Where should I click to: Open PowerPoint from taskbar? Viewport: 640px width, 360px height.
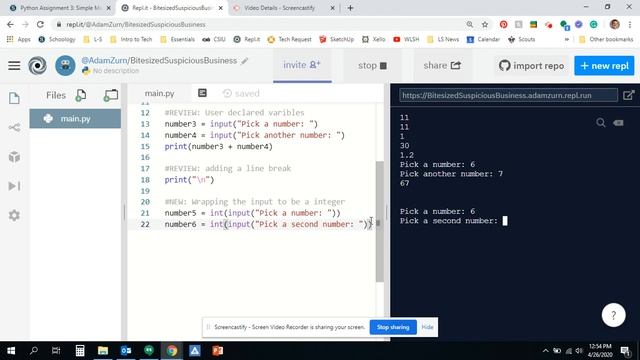[218, 351]
